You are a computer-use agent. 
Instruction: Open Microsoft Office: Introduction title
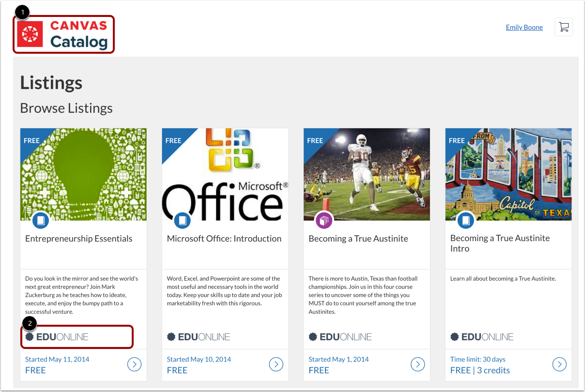point(224,239)
